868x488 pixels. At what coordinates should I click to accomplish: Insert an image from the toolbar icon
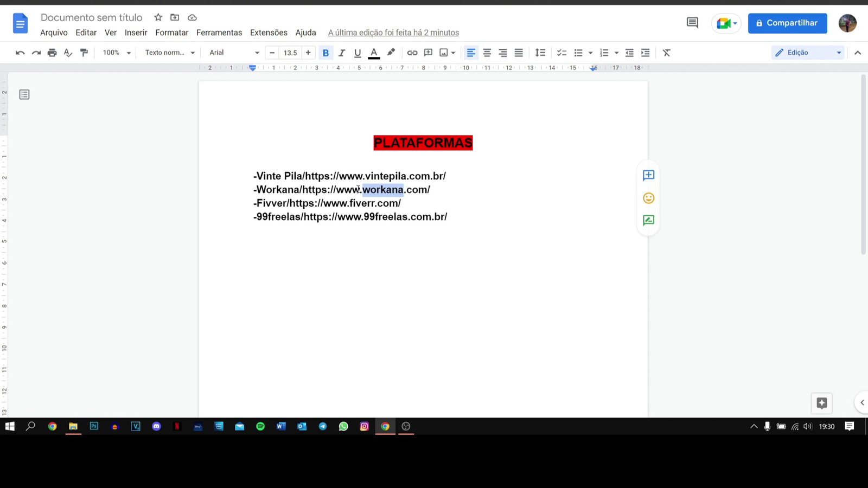click(444, 53)
